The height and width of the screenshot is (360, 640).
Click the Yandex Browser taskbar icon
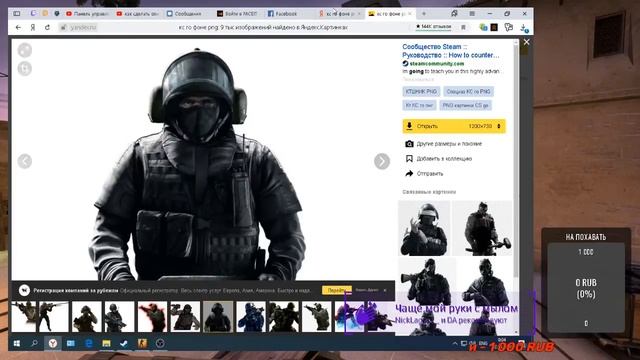(x=53, y=344)
